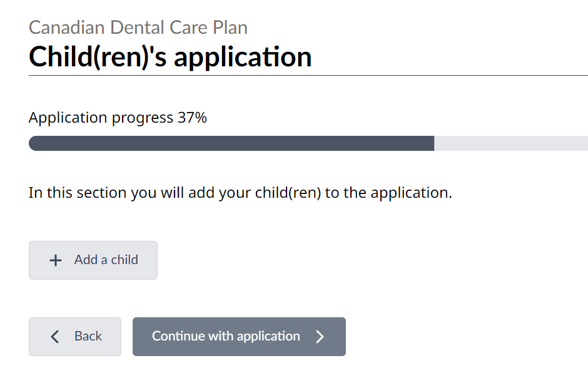This screenshot has height=378, width=588.
Task: Go back using the Back button
Action: click(75, 337)
